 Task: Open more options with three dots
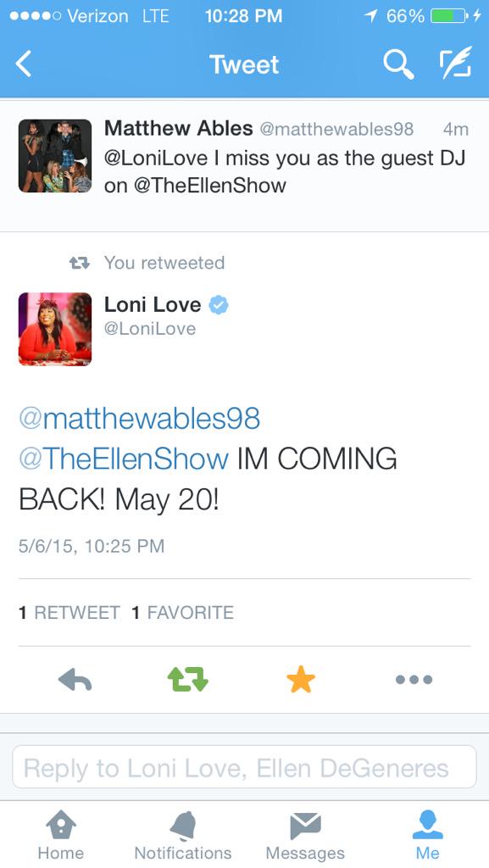tap(414, 680)
